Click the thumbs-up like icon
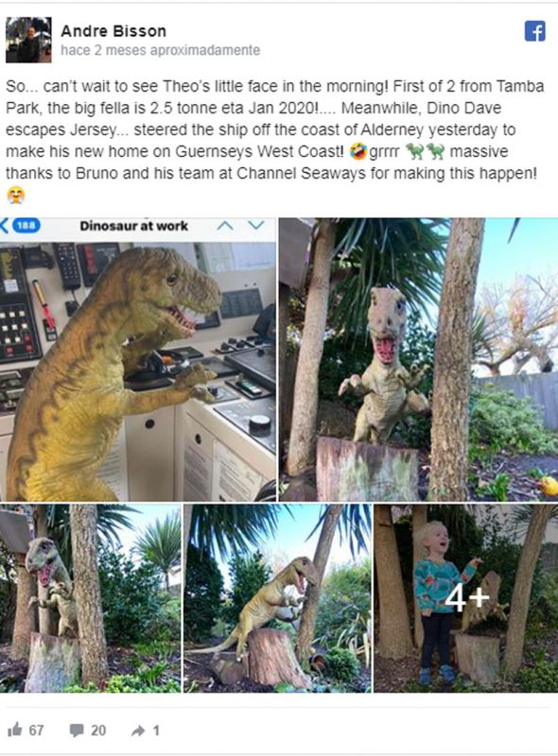This screenshot has height=756, width=558. point(15,730)
